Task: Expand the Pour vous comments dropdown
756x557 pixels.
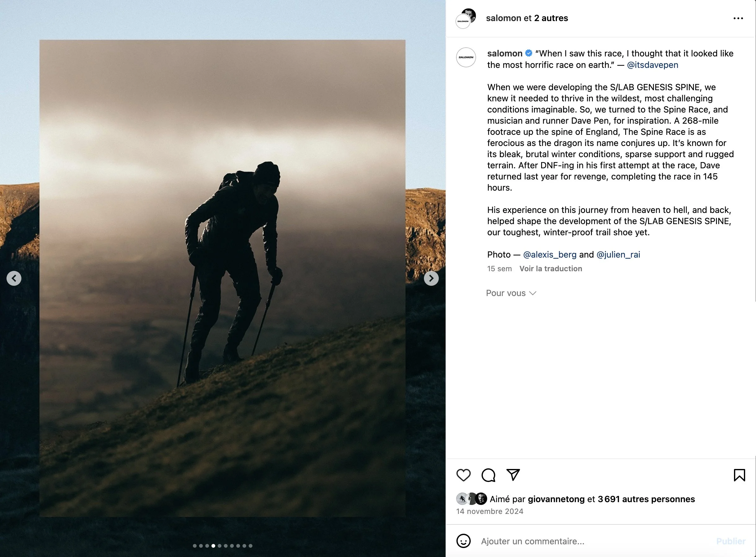Action: click(x=511, y=293)
